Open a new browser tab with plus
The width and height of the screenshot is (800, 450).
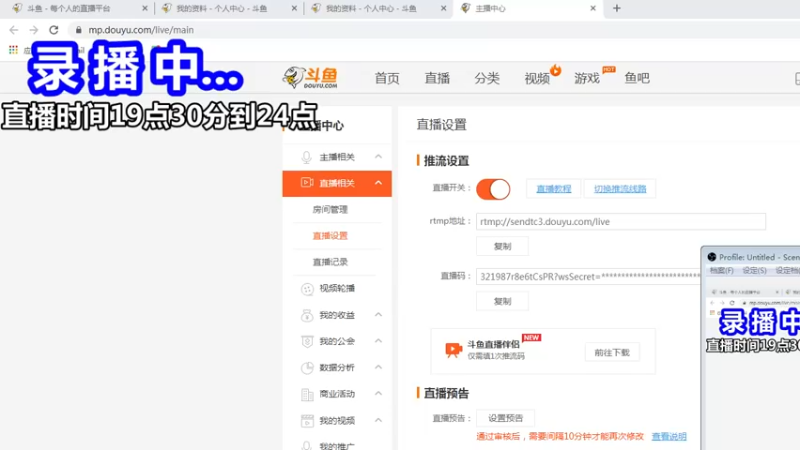(617, 8)
